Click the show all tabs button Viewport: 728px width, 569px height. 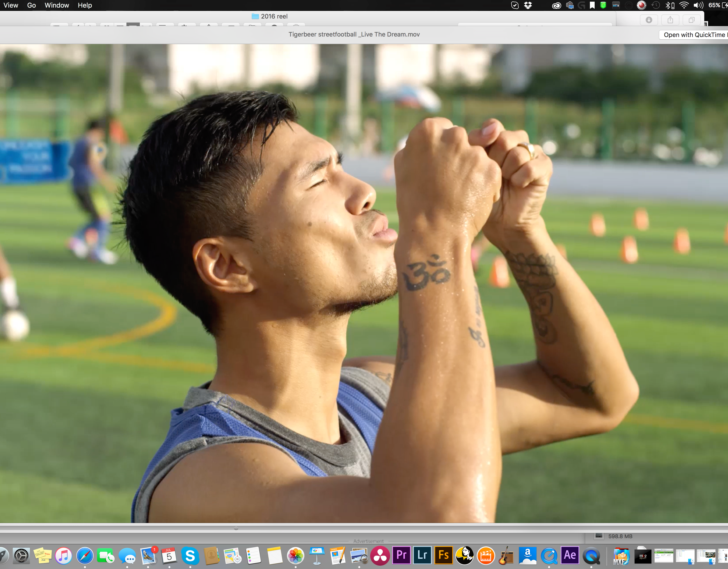coord(691,20)
